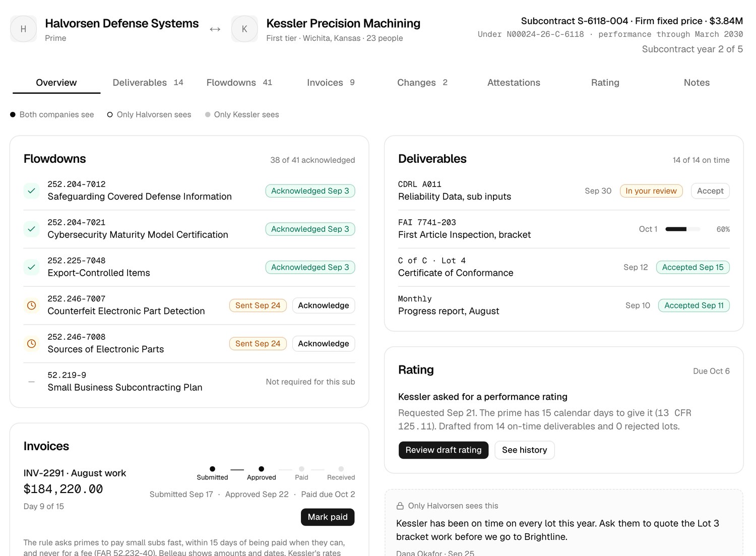756x556 pixels.
Task: Click 'Accepted Sep 15' badge for Certificate of Conformance
Action: (692, 267)
